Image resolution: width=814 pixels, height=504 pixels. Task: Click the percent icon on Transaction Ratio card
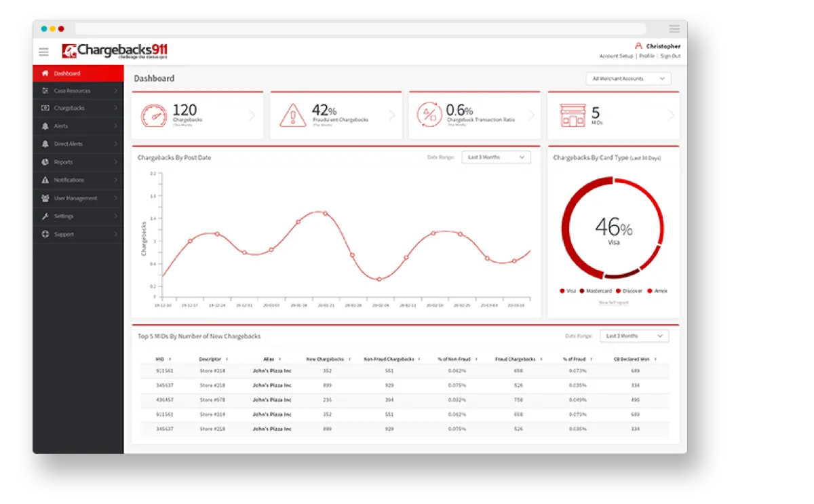(x=430, y=115)
